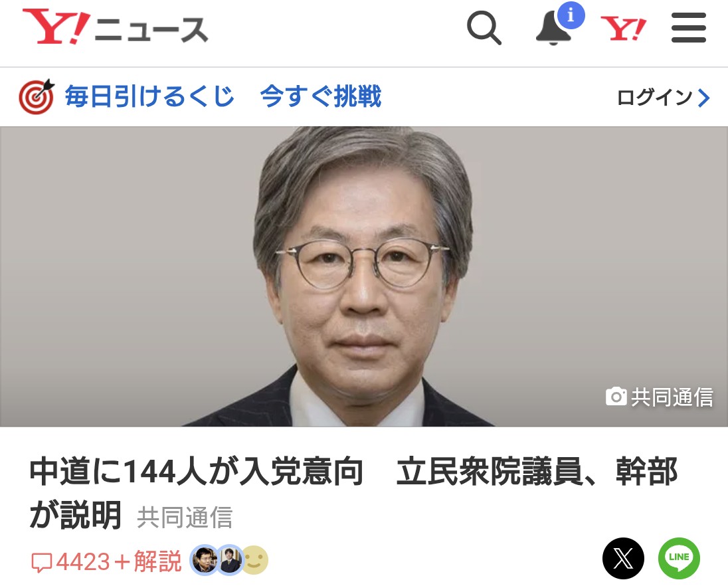Image resolution: width=728 pixels, height=586 pixels.
Task: Open the headline 中道に144人が入党意向
Action: (196, 472)
